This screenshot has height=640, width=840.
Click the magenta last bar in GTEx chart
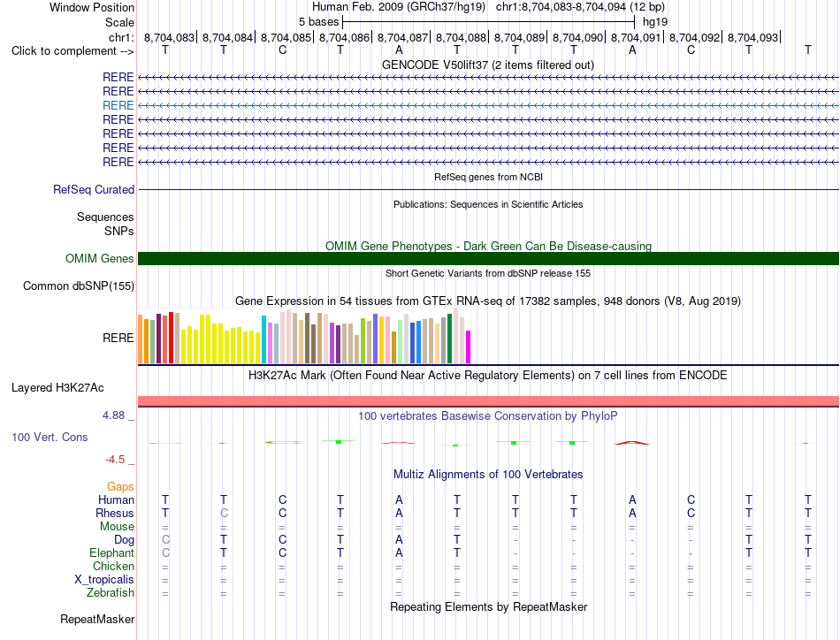[x=469, y=347]
